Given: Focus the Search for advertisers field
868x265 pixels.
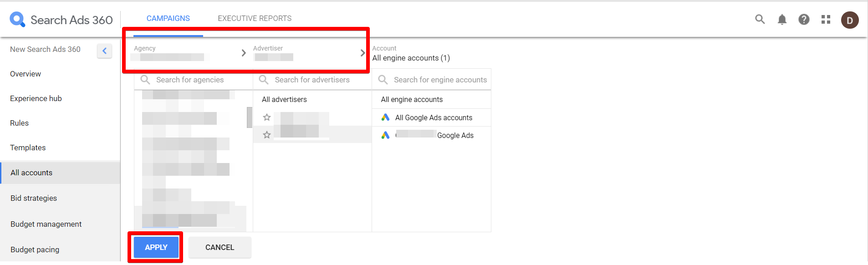Looking at the screenshot, I should click(312, 80).
